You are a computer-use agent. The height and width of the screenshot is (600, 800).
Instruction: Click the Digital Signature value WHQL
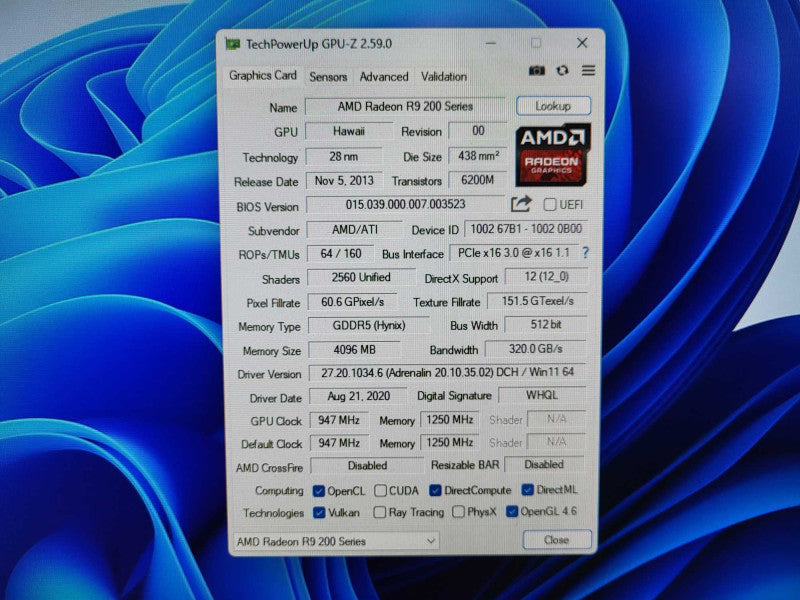542,395
